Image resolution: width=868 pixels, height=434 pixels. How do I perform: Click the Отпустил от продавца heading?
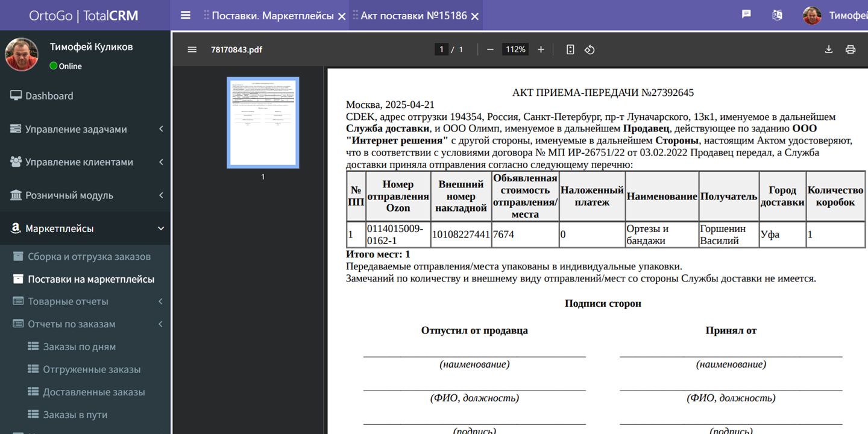coord(474,330)
